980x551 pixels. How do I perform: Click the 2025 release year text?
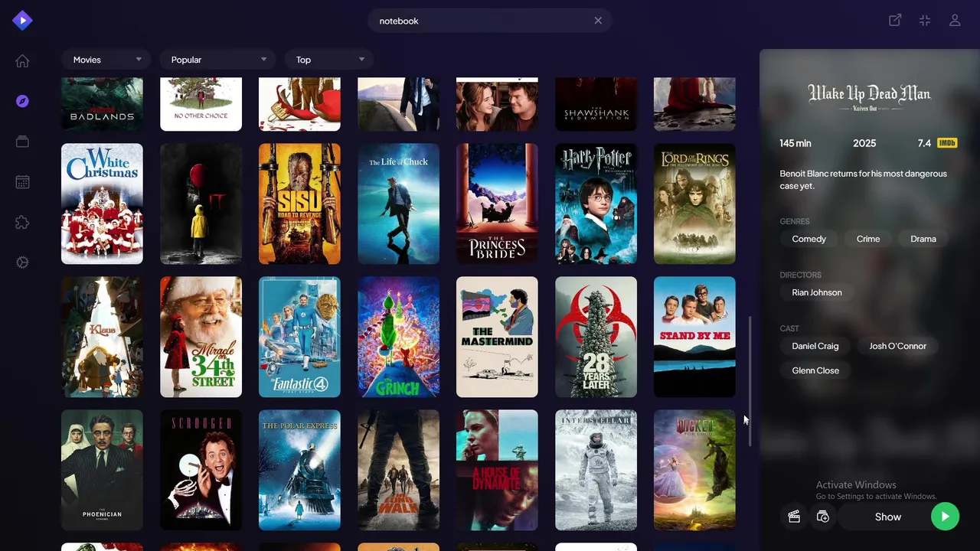tap(864, 143)
